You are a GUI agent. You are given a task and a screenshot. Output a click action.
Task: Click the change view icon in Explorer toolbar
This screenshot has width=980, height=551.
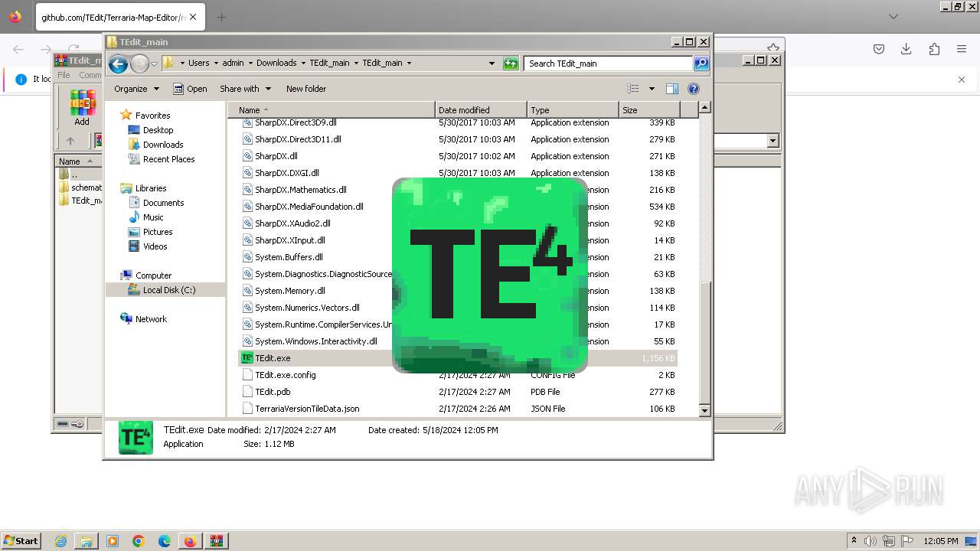[x=633, y=89]
